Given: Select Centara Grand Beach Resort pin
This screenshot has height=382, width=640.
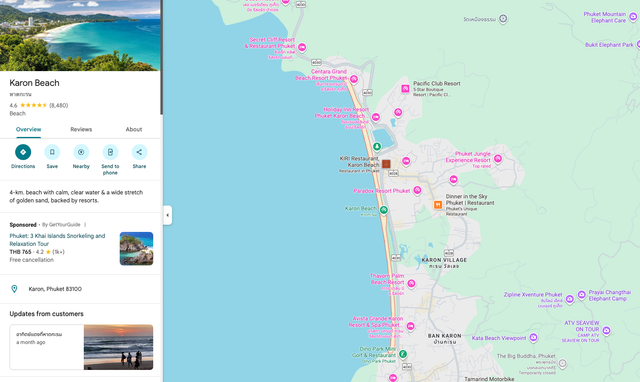Looking at the screenshot, I should pyautogui.click(x=354, y=79).
